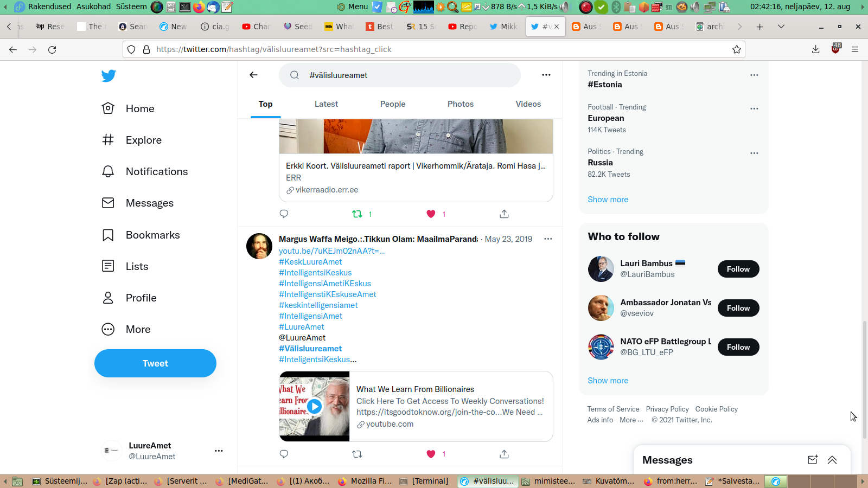Follow Ambassador Jonatan Vseviov

(x=738, y=308)
